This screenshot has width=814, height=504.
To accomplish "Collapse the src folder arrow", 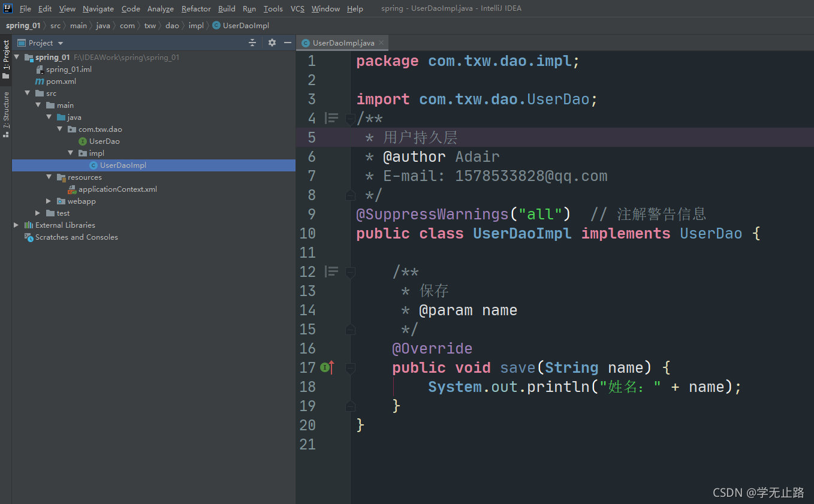I will click(28, 93).
